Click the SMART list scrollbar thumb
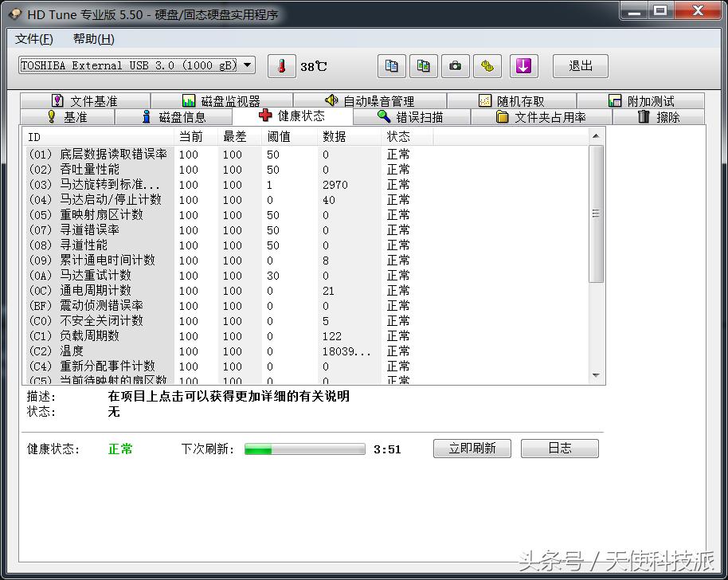The width and height of the screenshot is (728, 580). (x=596, y=214)
